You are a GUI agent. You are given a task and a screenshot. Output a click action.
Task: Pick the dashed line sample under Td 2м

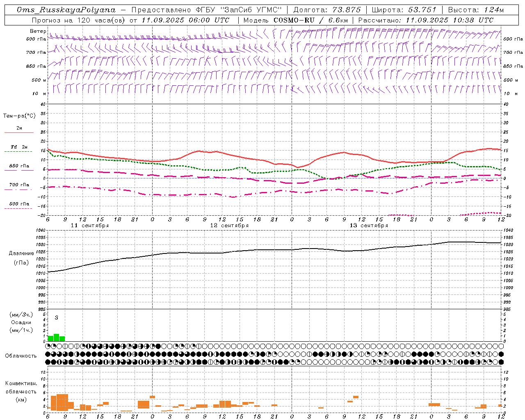tap(18, 151)
